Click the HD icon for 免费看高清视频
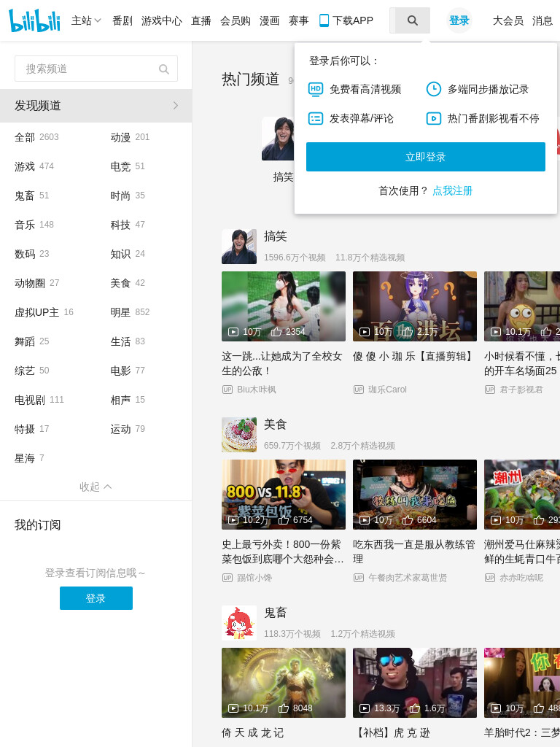560x747 pixels. (315, 89)
